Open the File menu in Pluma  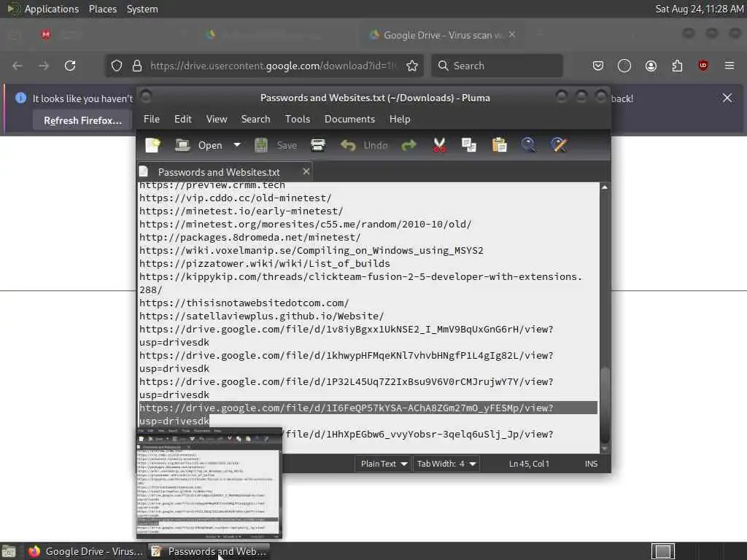pyautogui.click(x=152, y=119)
